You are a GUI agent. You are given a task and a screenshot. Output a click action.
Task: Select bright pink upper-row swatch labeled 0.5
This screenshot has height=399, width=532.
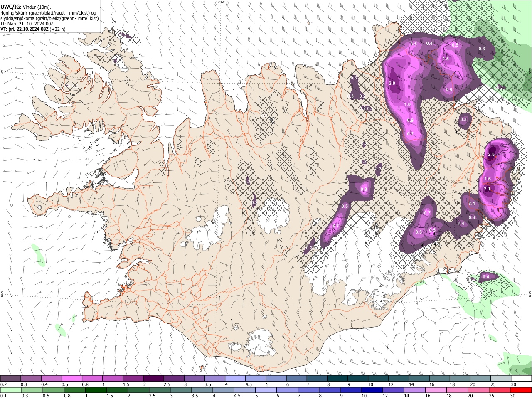71,378
